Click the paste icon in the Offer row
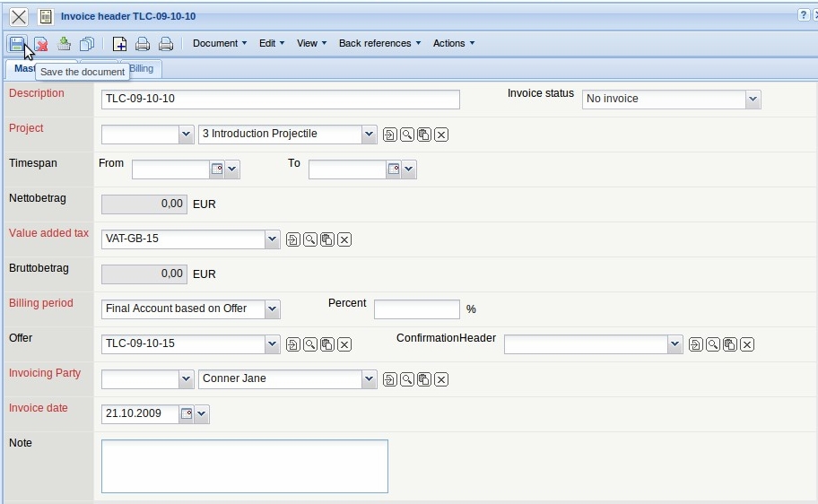Image resolution: width=818 pixels, height=504 pixels. [x=327, y=344]
